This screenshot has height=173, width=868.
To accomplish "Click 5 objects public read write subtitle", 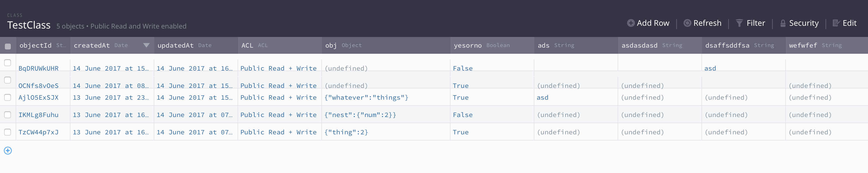I will [x=121, y=26].
